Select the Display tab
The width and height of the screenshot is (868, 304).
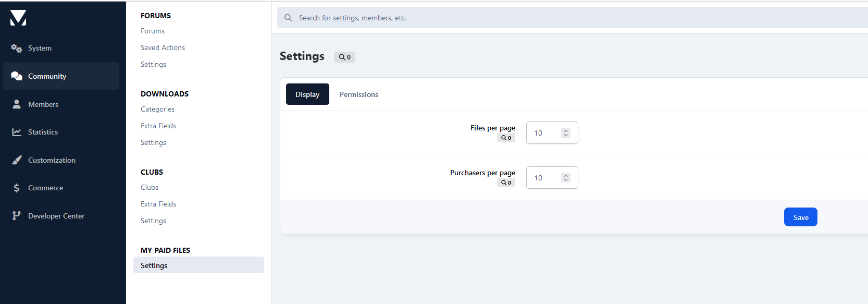[307, 94]
